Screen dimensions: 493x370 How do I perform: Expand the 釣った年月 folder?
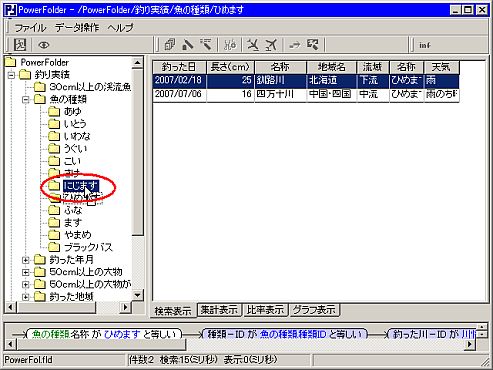pyautogui.click(x=25, y=260)
